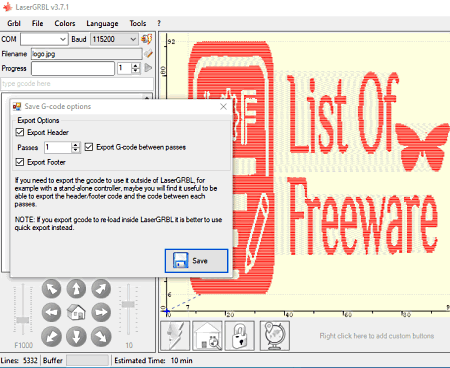Jog up with the up arrow button
The width and height of the screenshot is (450, 368).
[x=76, y=289]
